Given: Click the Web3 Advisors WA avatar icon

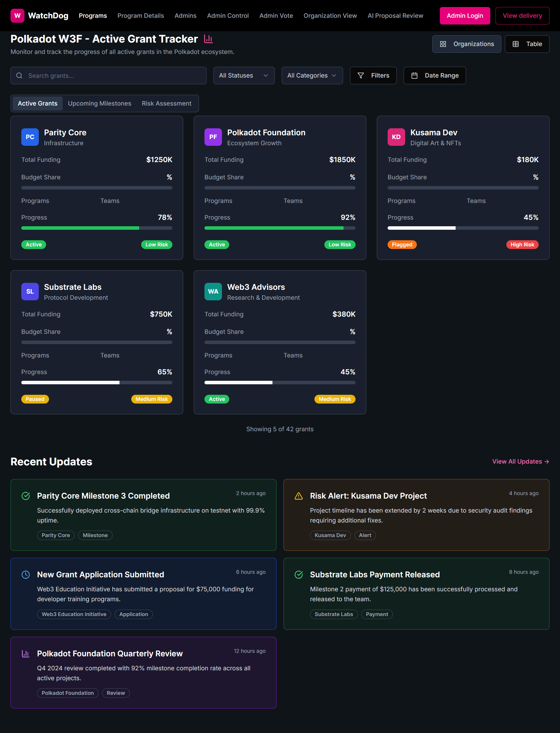Looking at the screenshot, I should (x=213, y=292).
